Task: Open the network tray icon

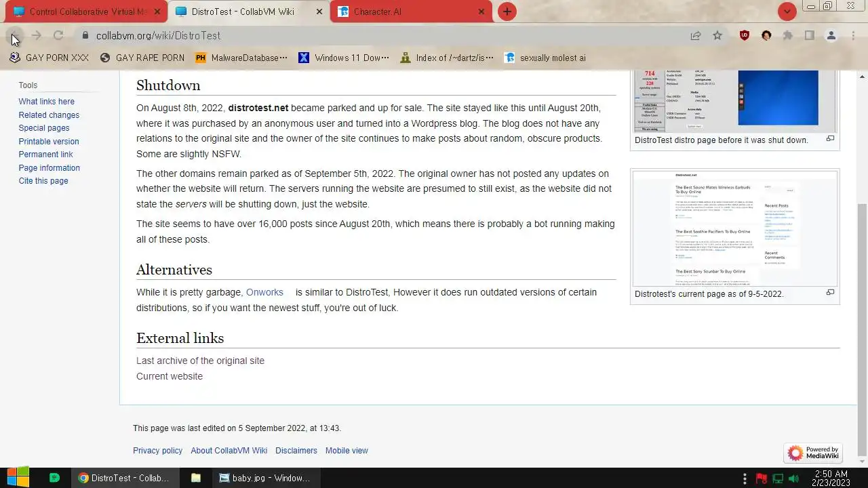Action: tap(778, 478)
